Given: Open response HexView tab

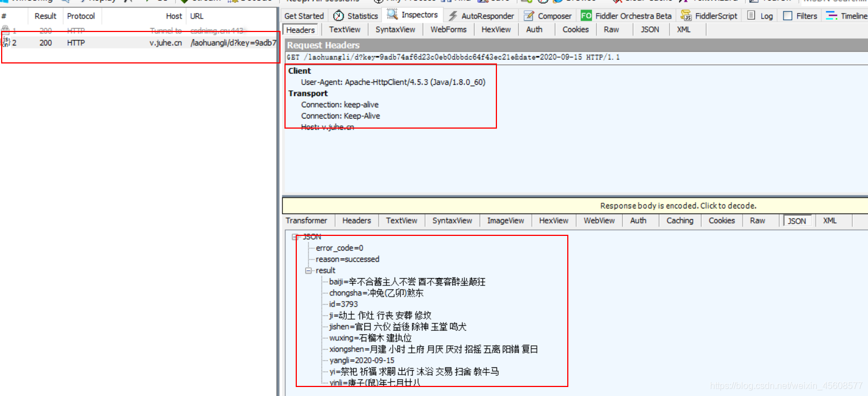Looking at the screenshot, I should pos(554,220).
